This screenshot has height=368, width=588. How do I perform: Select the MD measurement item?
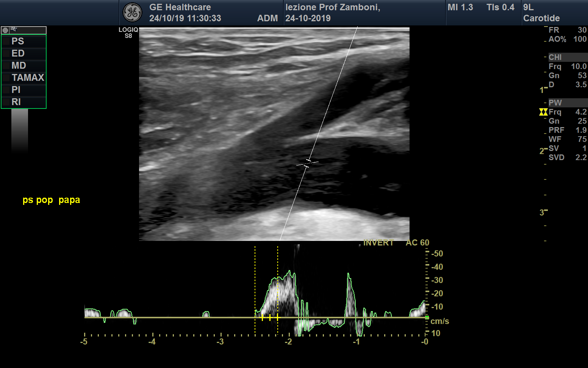[x=19, y=66]
